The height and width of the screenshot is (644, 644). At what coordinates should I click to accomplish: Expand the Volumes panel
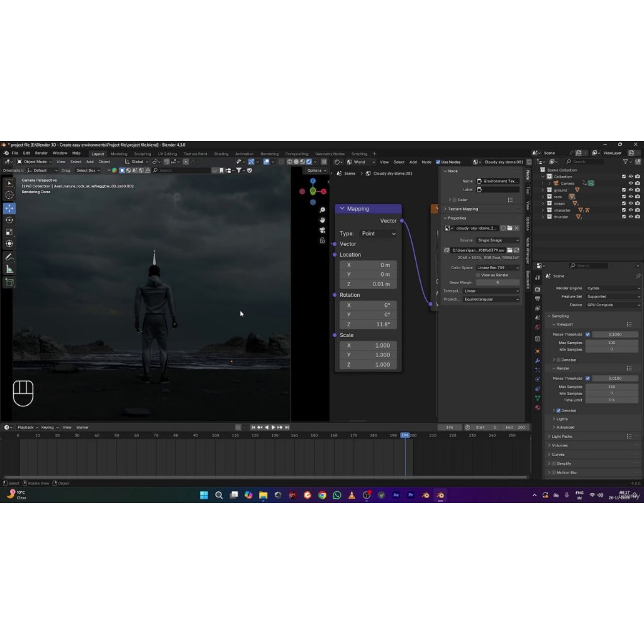tap(559, 446)
